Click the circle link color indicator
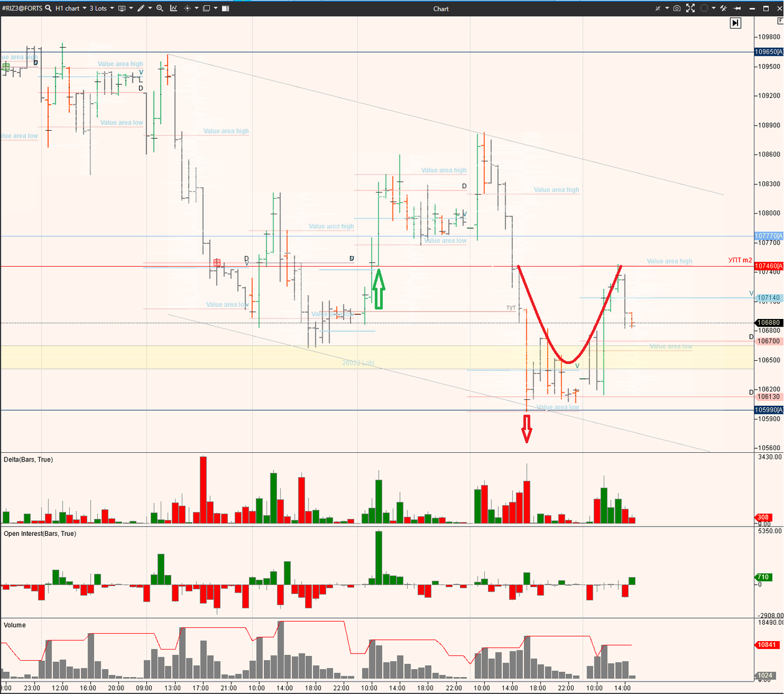 pyautogui.click(x=704, y=8)
